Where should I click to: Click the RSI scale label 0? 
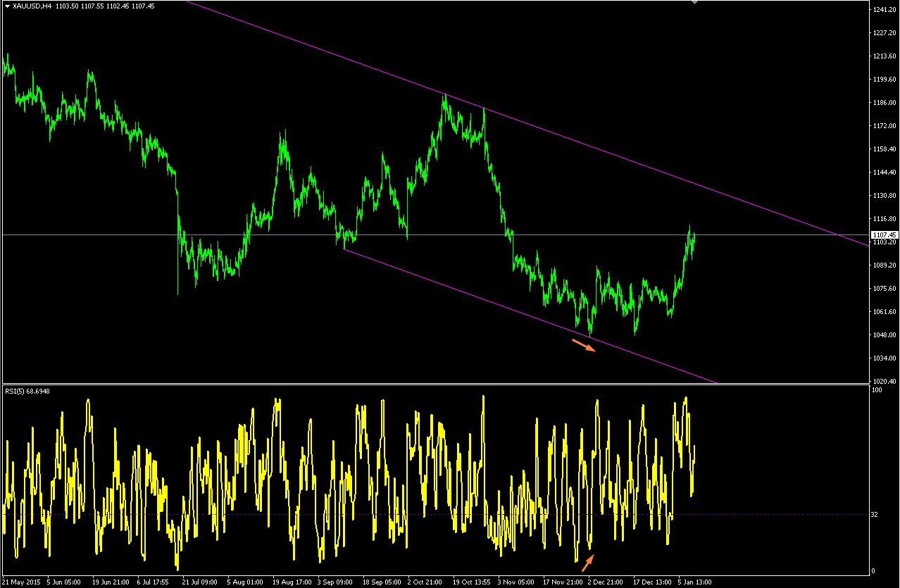(874, 571)
